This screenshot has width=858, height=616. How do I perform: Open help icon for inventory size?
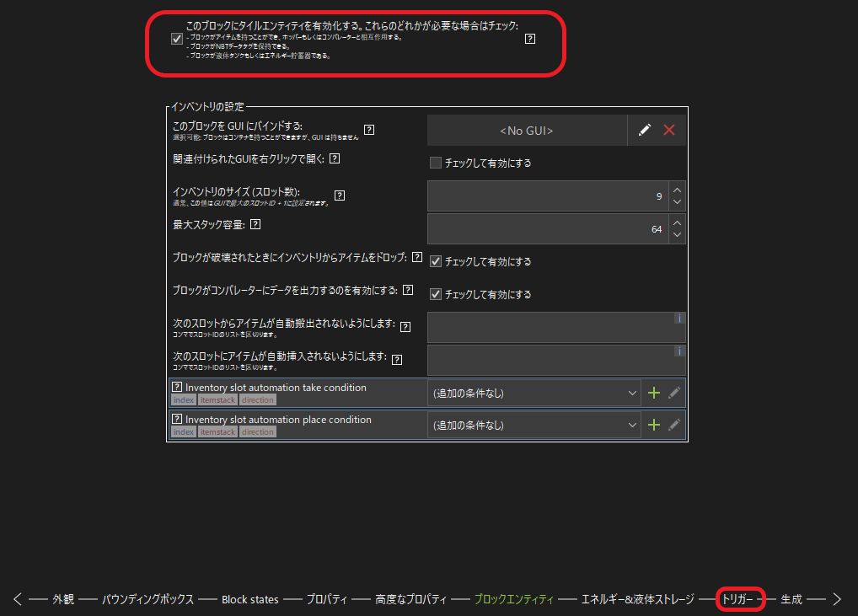point(340,196)
